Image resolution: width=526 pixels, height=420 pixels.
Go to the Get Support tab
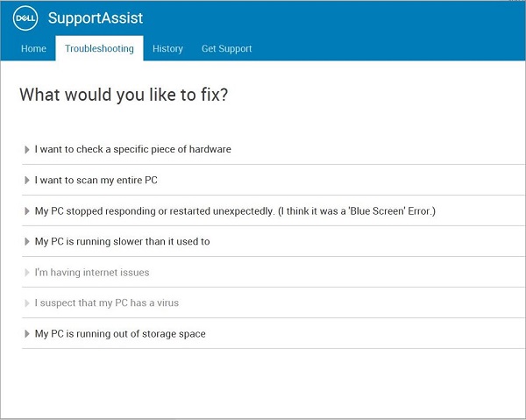[227, 48]
